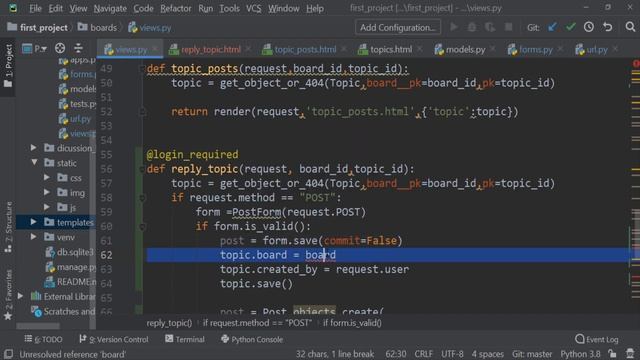Expand the js folder

(x=47, y=207)
